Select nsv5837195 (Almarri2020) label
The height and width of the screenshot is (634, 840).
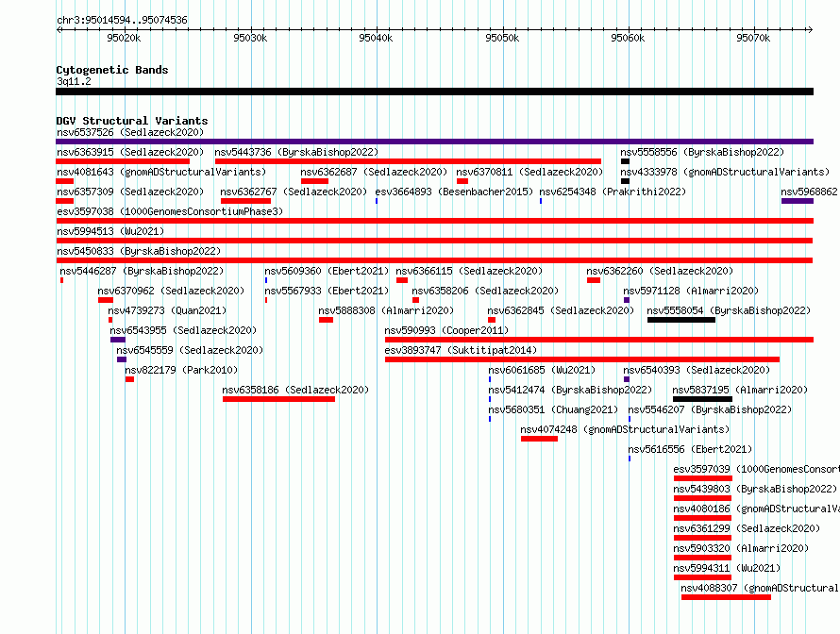740,390
